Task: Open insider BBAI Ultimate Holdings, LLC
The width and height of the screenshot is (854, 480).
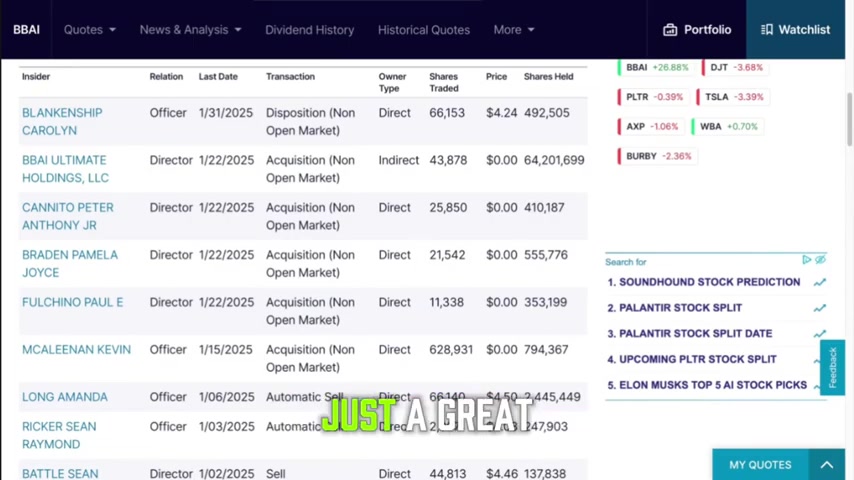Action: (x=65, y=169)
